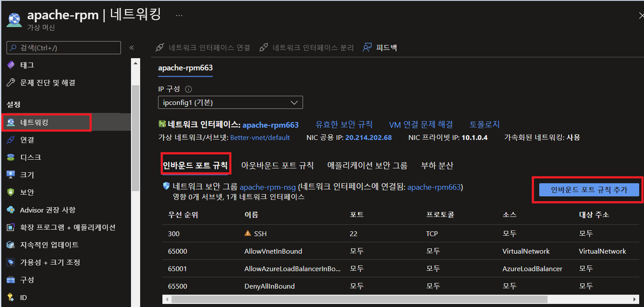Click 피드백 in the toolbar
This screenshot has width=644, height=307.
tap(386, 47)
